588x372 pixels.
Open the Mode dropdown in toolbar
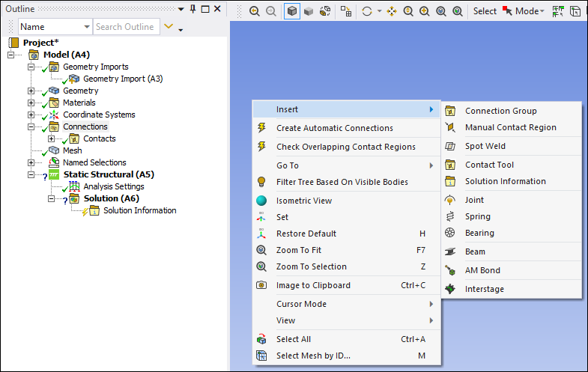click(x=527, y=11)
